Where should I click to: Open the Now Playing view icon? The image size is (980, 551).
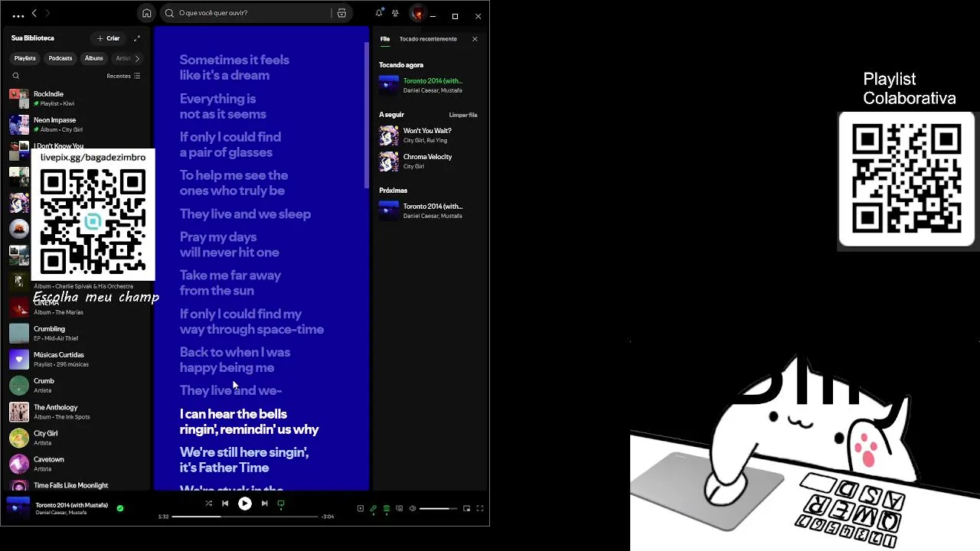click(361, 508)
